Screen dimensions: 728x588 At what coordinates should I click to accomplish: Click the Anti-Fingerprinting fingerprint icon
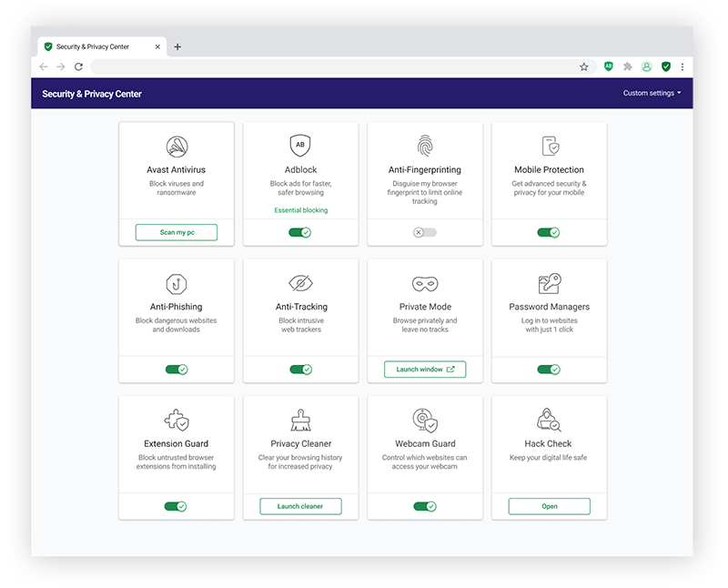tap(425, 146)
